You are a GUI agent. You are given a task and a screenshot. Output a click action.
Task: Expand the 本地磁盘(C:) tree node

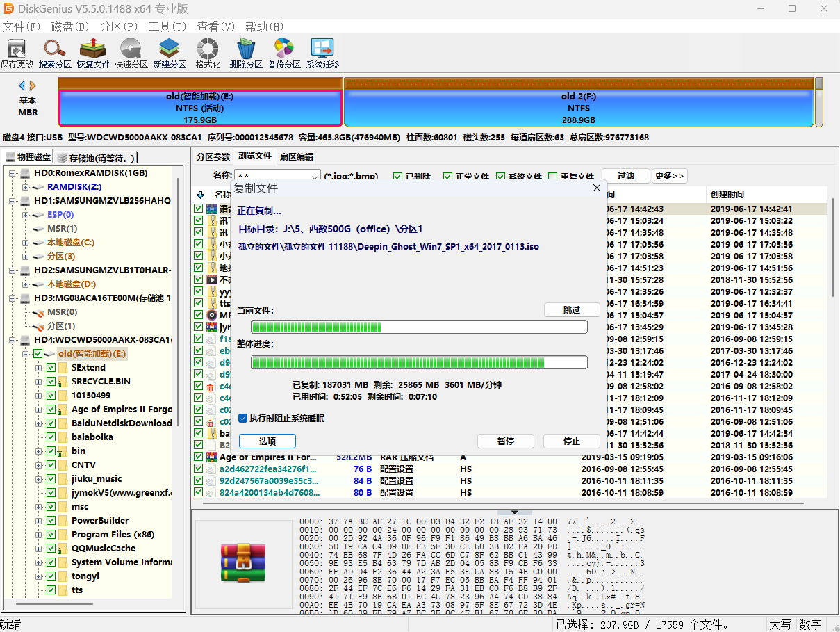pos(26,243)
